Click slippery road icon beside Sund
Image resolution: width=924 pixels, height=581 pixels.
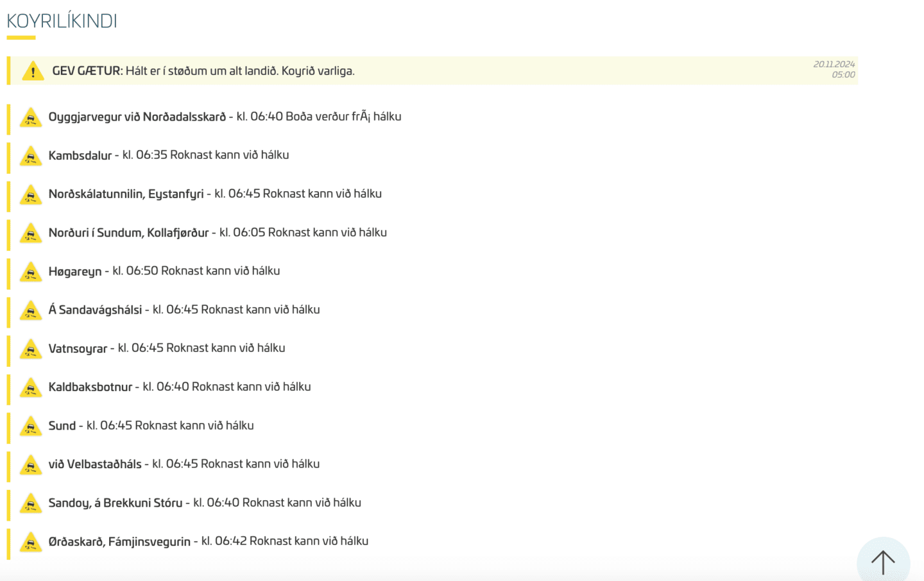coord(30,426)
